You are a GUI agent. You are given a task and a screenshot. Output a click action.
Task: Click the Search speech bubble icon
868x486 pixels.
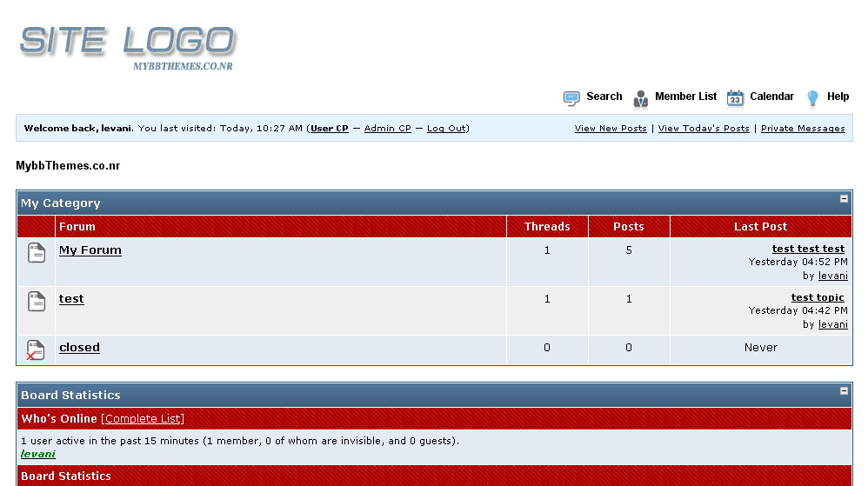(571, 98)
